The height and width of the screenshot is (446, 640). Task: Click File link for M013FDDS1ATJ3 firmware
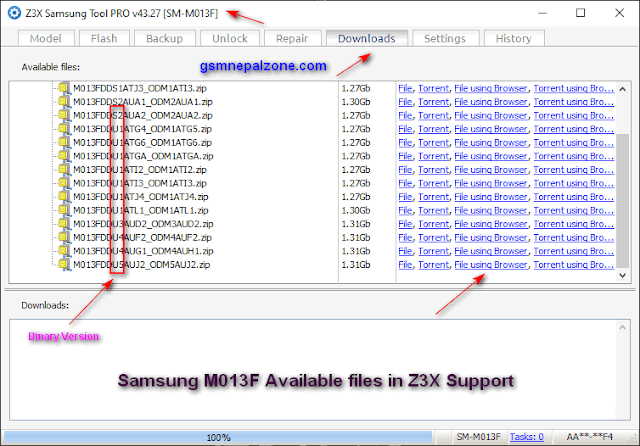pos(405,88)
